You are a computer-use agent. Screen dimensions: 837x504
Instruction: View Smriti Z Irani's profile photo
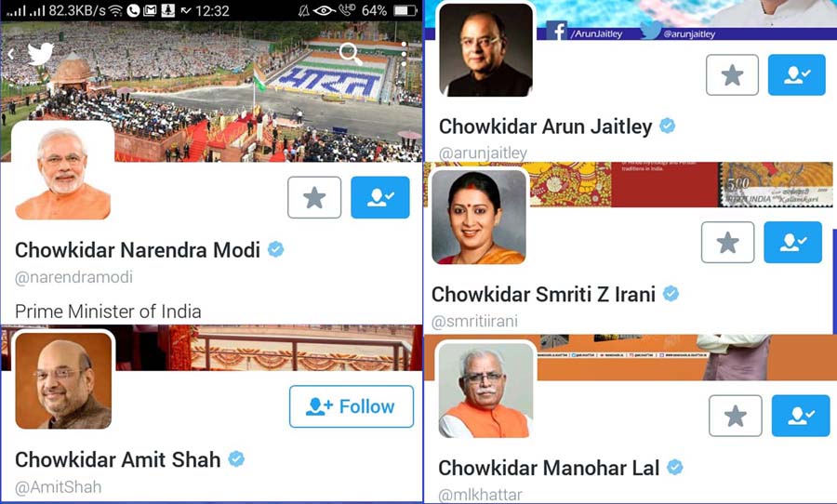tap(479, 217)
